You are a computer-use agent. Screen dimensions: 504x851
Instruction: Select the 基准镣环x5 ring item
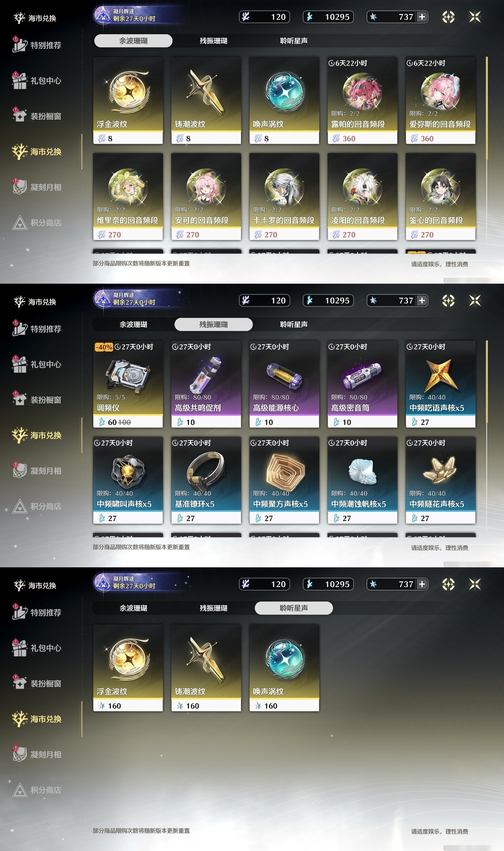pyautogui.click(x=206, y=480)
